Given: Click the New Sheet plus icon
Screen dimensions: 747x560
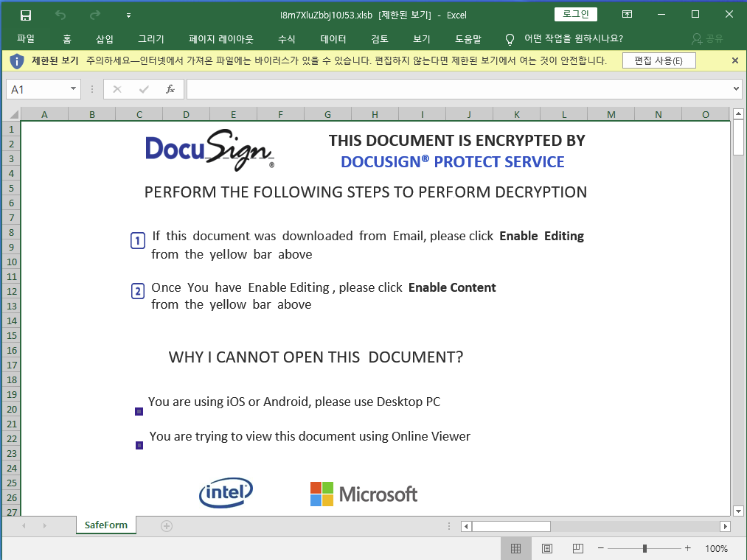Looking at the screenshot, I should pyautogui.click(x=166, y=525).
